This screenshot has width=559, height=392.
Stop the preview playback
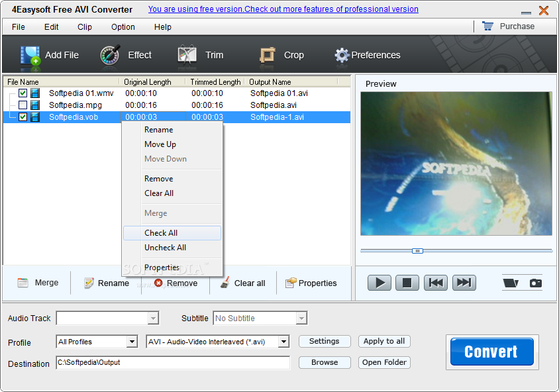[407, 283]
